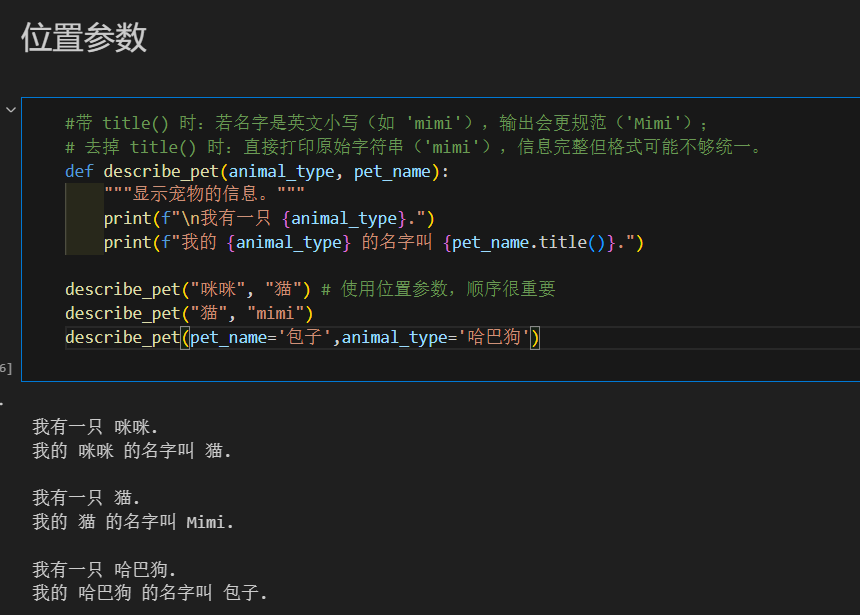Collapse the code cell with the chevron
The height and width of the screenshot is (615, 860).
tap(10, 110)
